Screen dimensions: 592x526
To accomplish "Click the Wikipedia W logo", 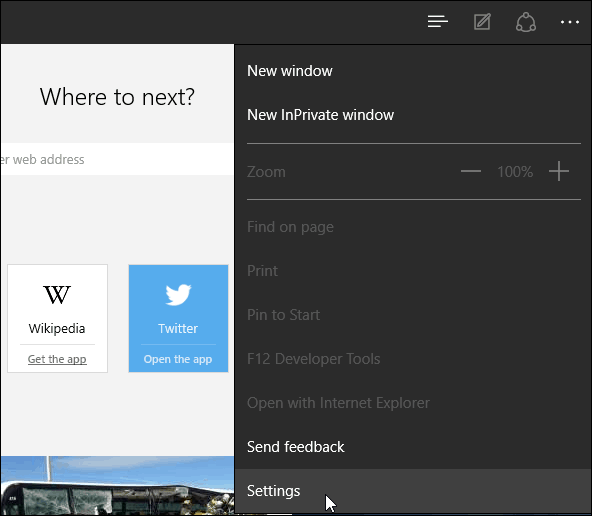I will (x=57, y=295).
